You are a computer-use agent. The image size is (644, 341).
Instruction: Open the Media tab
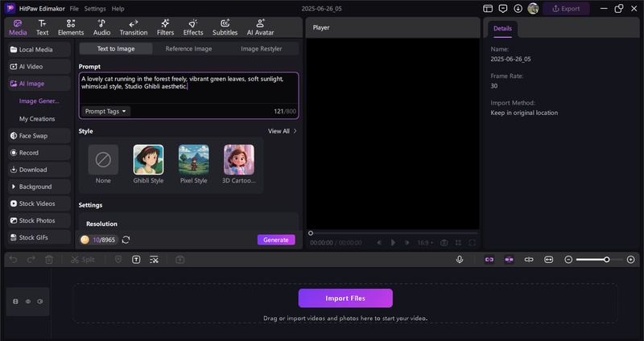pyautogui.click(x=18, y=27)
